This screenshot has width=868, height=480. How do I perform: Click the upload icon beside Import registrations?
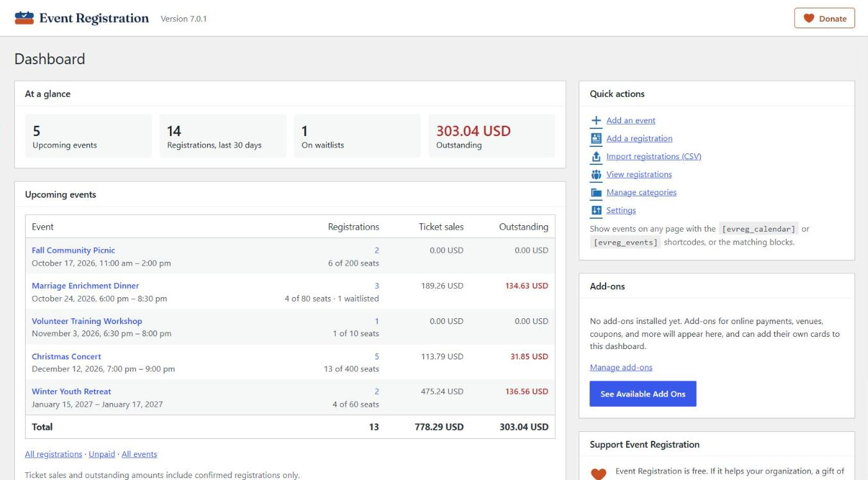(x=596, y=157)
